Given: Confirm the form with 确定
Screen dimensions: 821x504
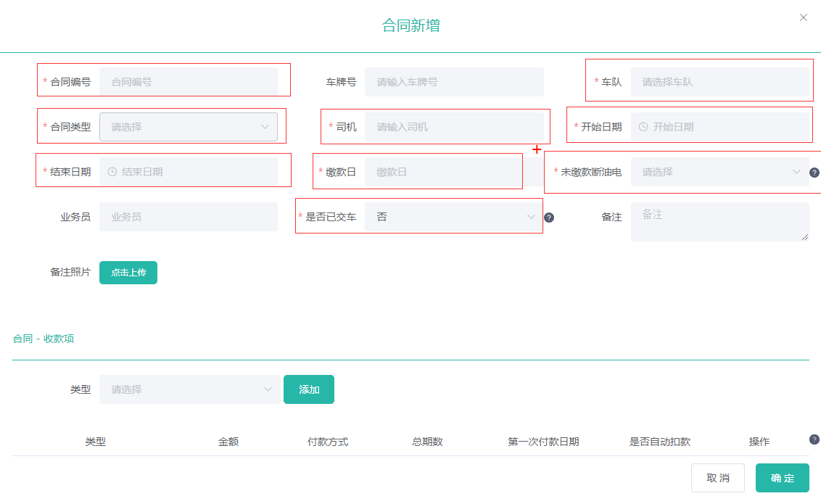Looking at the screenshot, I should click(782, 478).
